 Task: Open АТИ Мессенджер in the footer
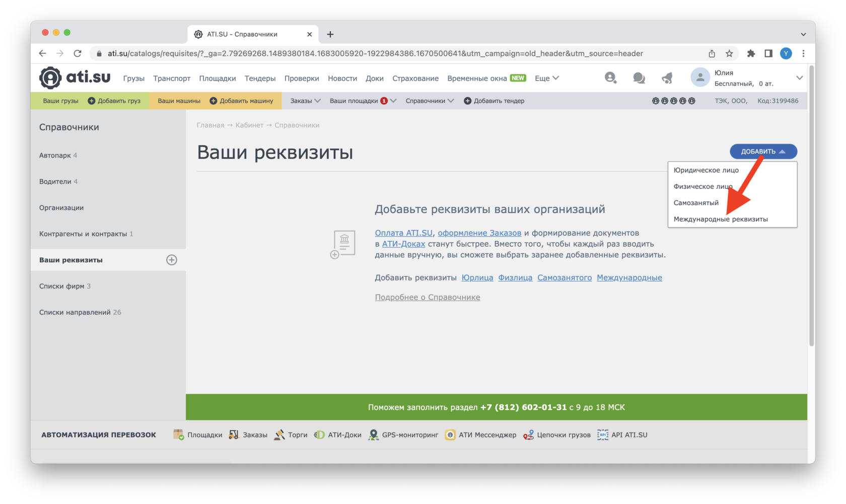pyautogui.click(x=480, y=435)
